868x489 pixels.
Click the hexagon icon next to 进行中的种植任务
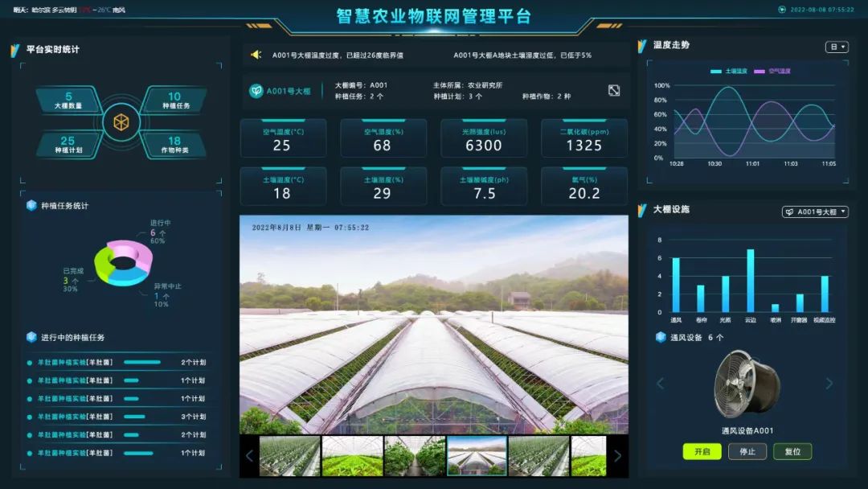tap(31, 337)
